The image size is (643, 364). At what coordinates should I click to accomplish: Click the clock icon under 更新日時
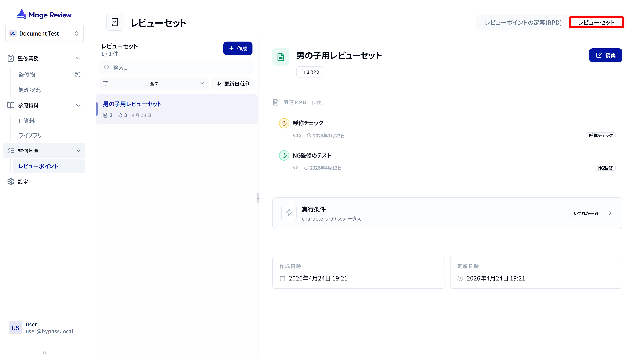460,278
